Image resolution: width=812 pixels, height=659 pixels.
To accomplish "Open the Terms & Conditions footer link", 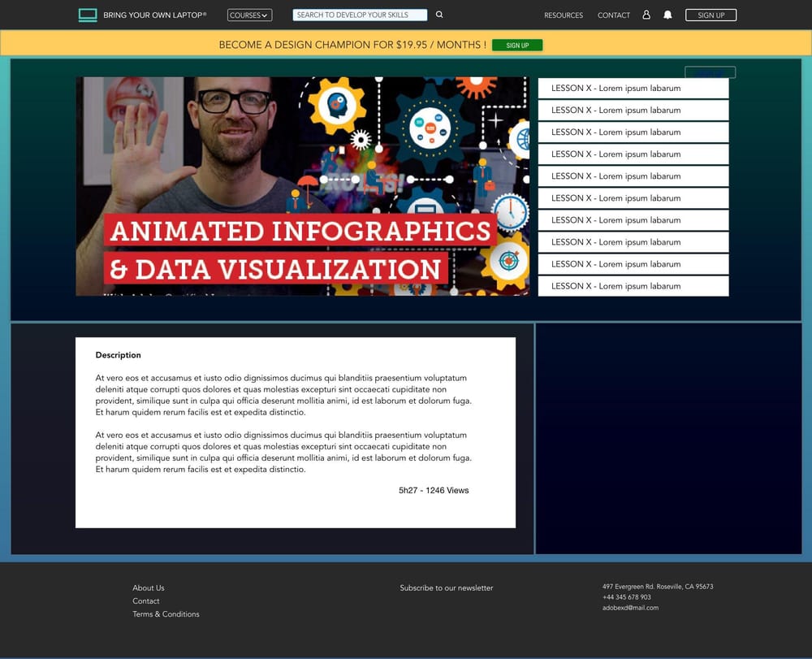I will pos(166,614).
